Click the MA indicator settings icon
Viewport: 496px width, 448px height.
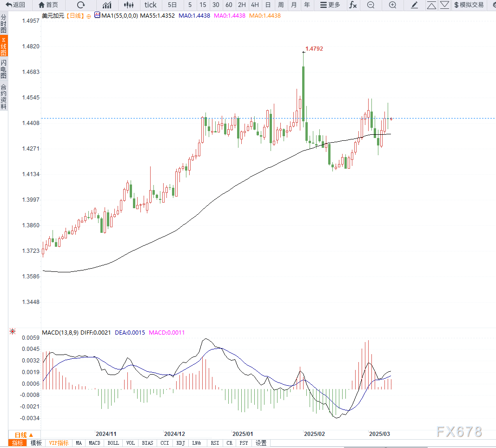click(97, 15)
